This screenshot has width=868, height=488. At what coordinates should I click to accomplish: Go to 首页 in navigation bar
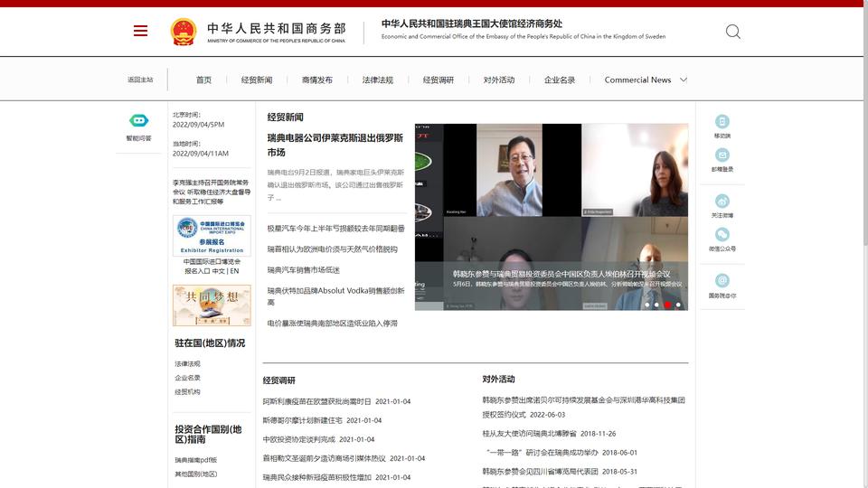[x=203, y=80]
